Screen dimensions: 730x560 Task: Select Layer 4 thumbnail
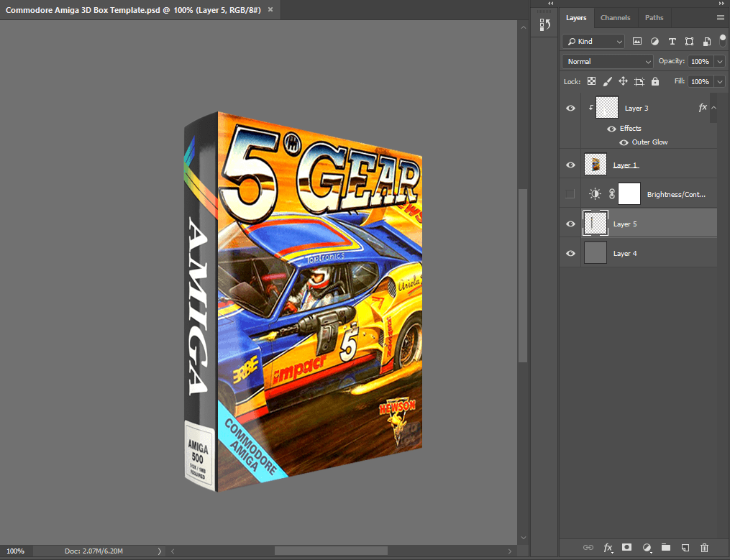pos(596,253)
